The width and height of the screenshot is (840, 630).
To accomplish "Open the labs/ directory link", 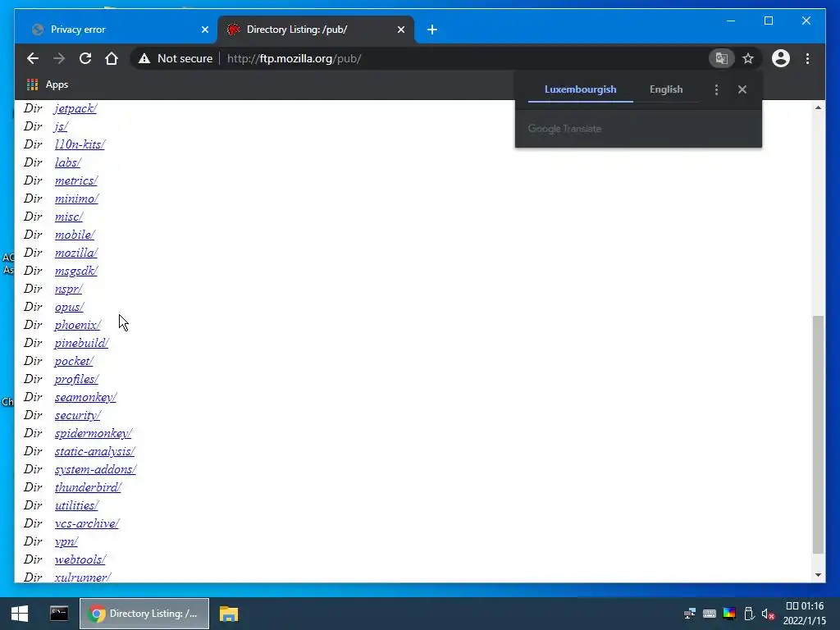I will click(x=67, y=162).
